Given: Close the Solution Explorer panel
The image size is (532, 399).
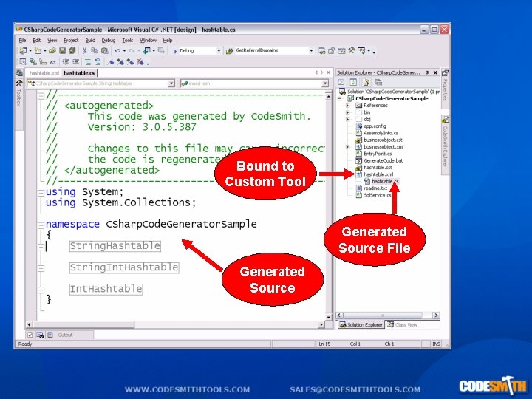Looking at the screenshot, I should [x=436, y=72].
